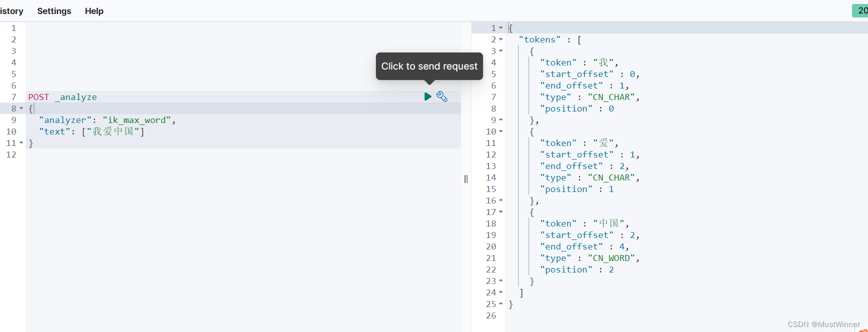Viewport: 868px width, 332px height.
Task: Collapse third token object at response line 17
Action: pos(501,212)
